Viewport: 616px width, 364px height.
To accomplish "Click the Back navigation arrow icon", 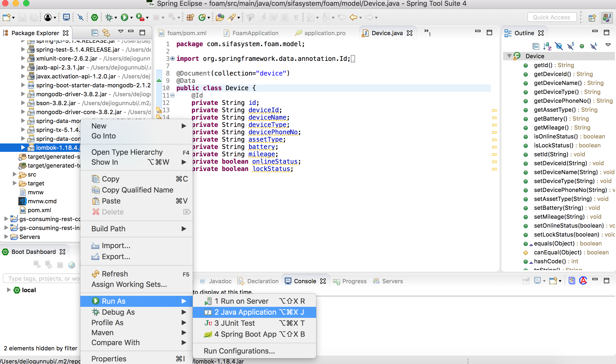I will pos(353,17).
